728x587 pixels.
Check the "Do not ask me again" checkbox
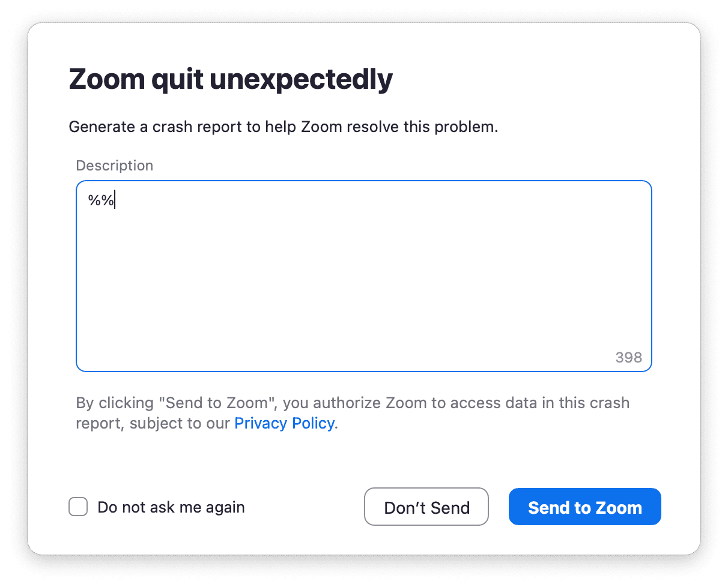(x=78, y=507)
